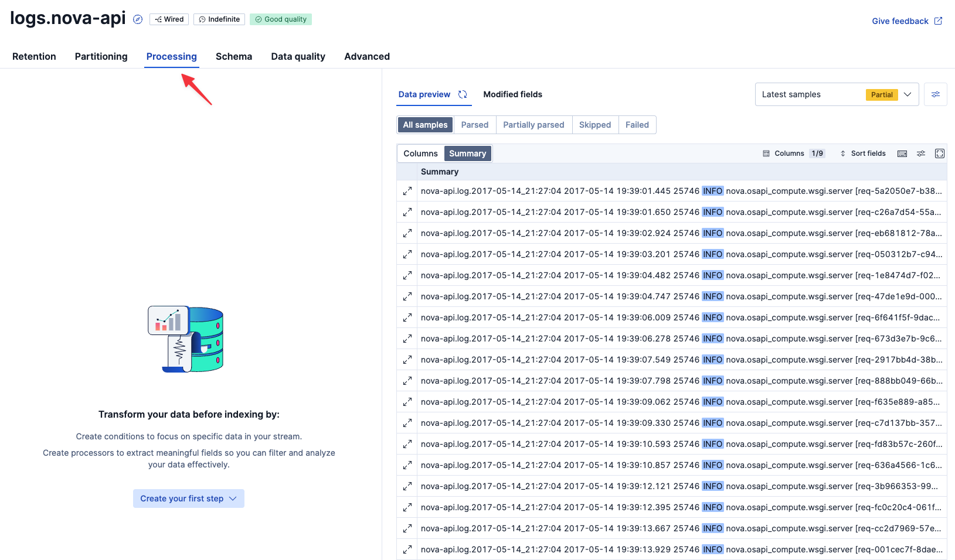
Task: Filter samples by Partially parsed
Action: [x=533, y=125]
